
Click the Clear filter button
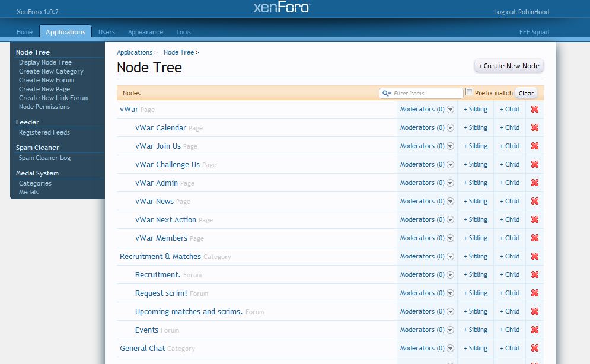pos(526,93)
